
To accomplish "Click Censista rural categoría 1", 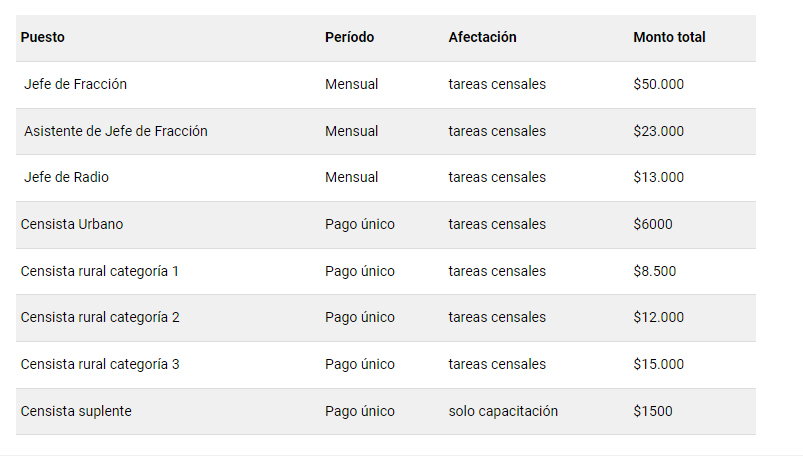I will point(100,271).
